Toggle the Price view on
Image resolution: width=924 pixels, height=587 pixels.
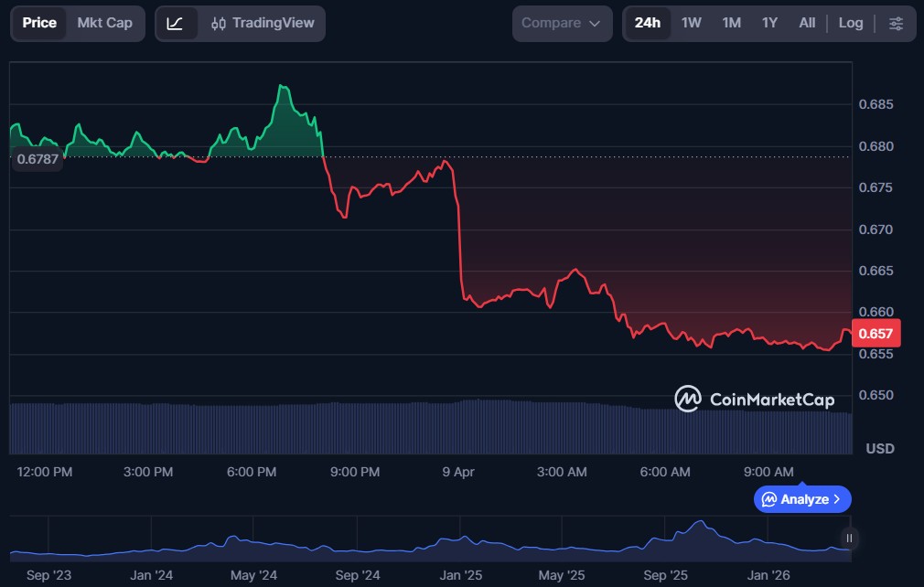(39, 23)
